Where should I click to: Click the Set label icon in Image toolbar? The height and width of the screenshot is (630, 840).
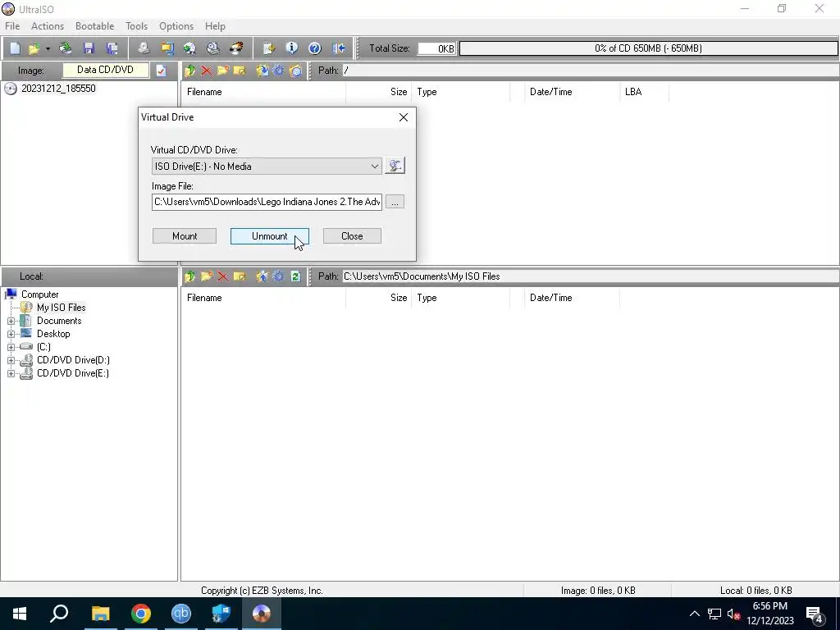[295, 71]
